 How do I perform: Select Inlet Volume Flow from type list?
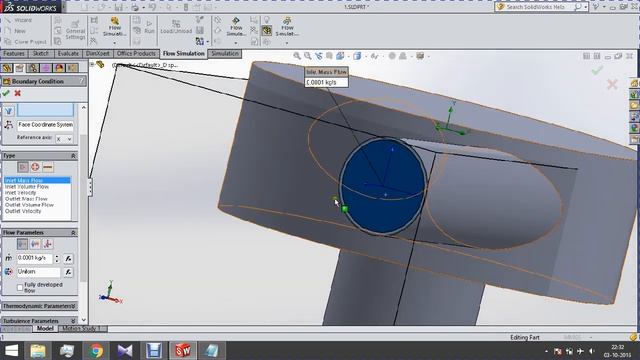click(x=27, y=187)
